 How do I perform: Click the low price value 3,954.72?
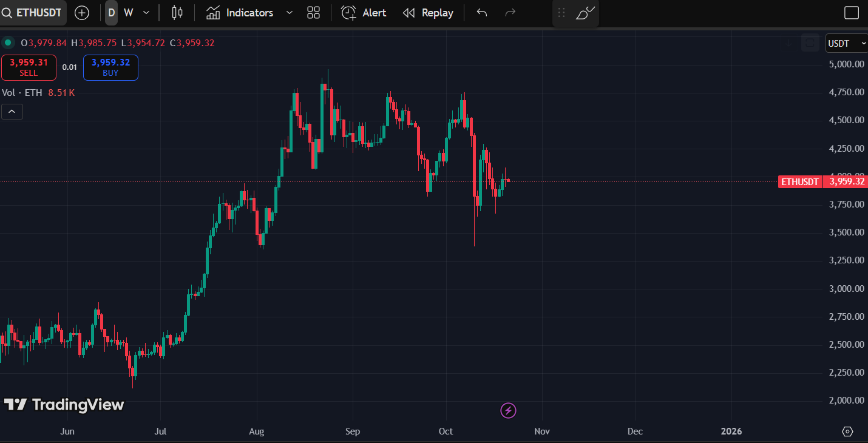(146, 42)
